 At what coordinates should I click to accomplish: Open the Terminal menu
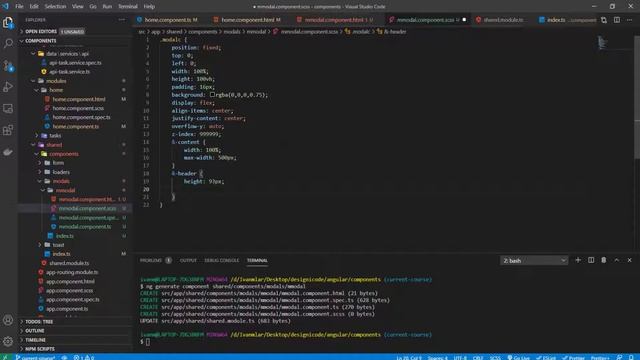point(128,7)
